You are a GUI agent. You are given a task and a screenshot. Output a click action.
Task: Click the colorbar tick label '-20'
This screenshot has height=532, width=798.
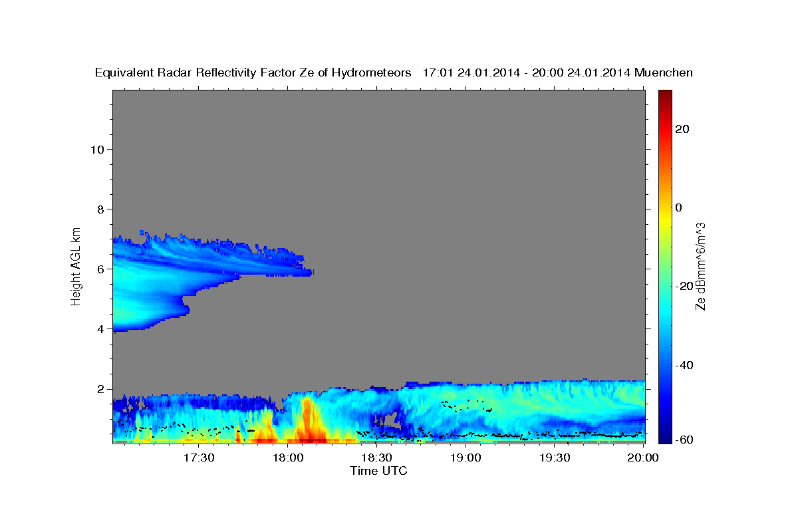tap(685, 286)
